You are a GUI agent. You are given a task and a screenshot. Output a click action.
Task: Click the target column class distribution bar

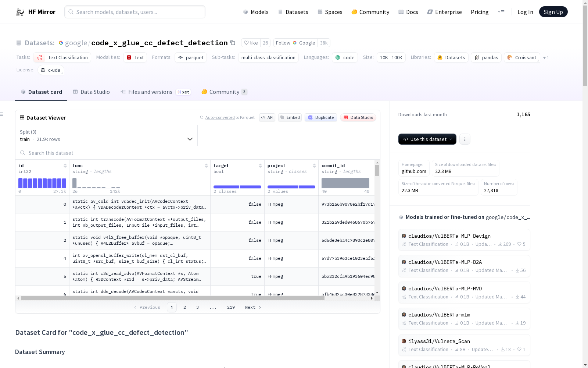coord(237,187)
